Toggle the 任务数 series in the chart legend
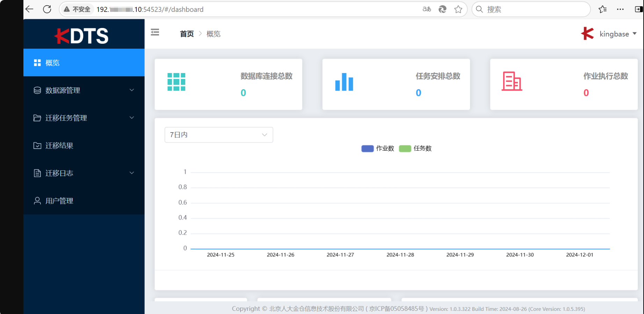Image resolution: width=644 pixels, height=314 pixels. click(415, 149)
